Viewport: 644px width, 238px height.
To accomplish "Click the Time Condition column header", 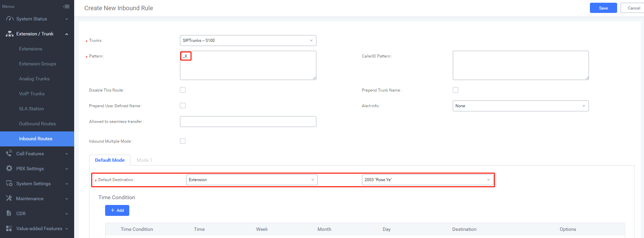I will (137, 229).
